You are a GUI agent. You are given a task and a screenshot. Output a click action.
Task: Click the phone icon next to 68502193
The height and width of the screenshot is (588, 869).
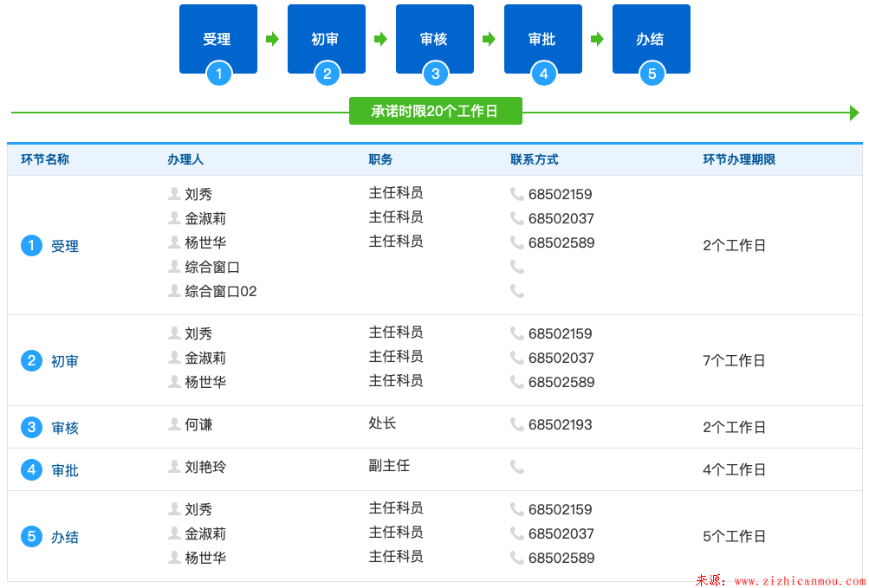pyautogui.click(x=517, y=424)
